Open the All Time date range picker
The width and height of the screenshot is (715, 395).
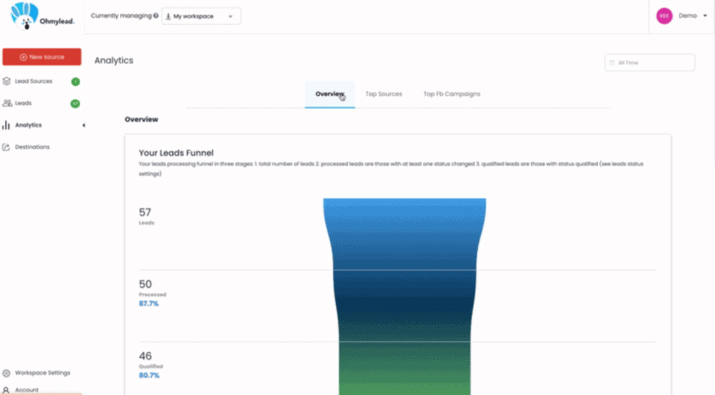650,62
